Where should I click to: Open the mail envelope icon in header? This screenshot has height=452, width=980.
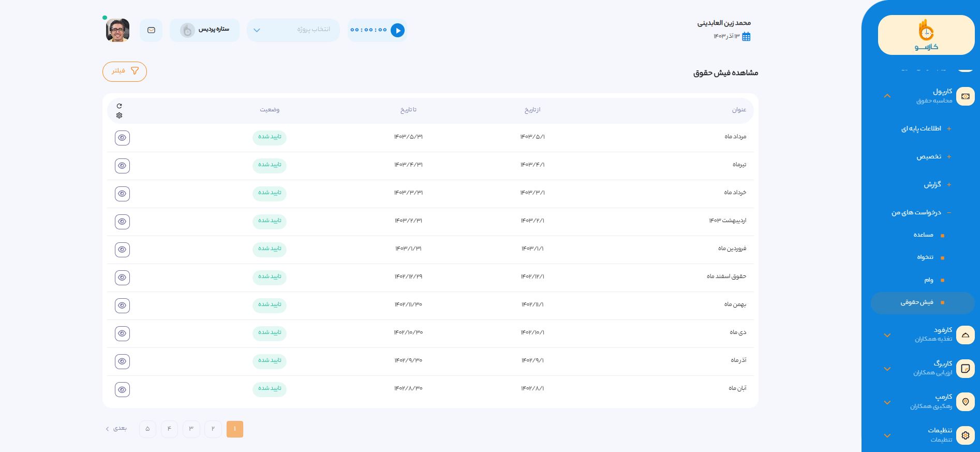pyautogui.click(x=151, y=31)
